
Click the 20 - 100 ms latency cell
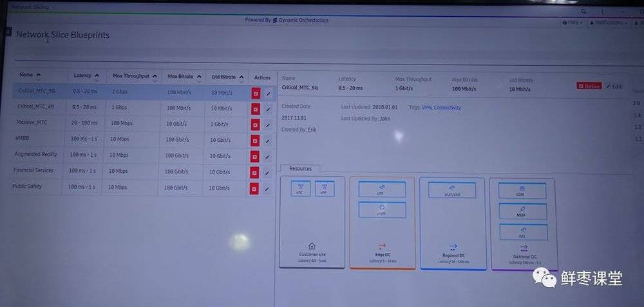84,123
